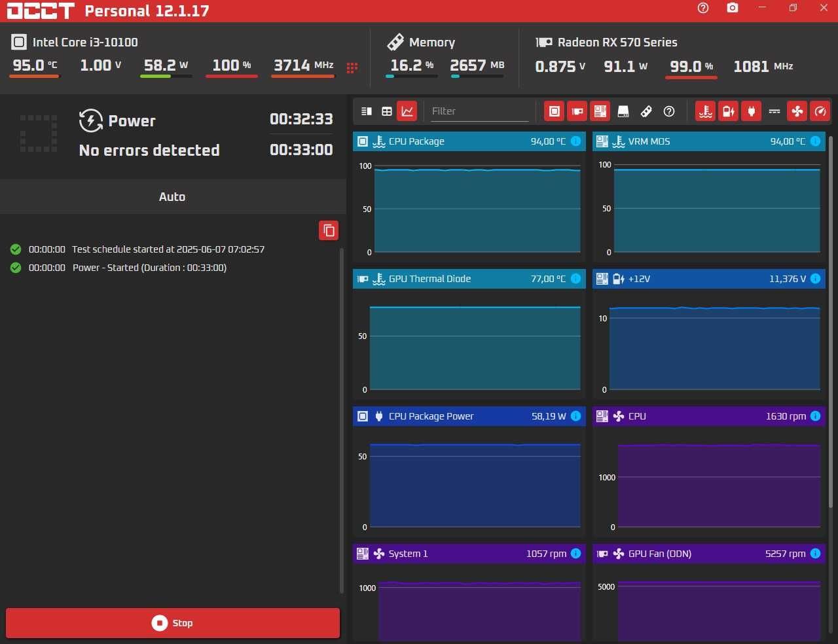Click the sensor graphs vertical scrollbar
The width and height of the screenshot is (838, 644).
(x=831, y=321)
